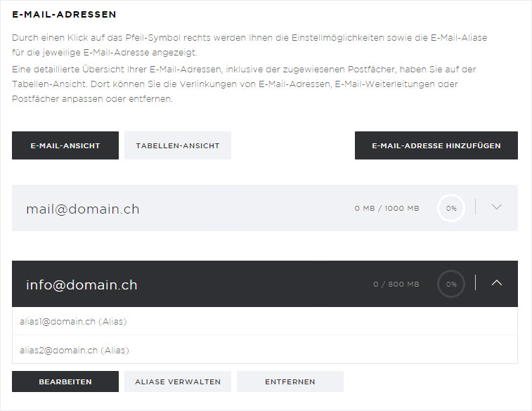Switch to Tabellen-Ansicht view
Screen dimensions: 532x411
177,145
